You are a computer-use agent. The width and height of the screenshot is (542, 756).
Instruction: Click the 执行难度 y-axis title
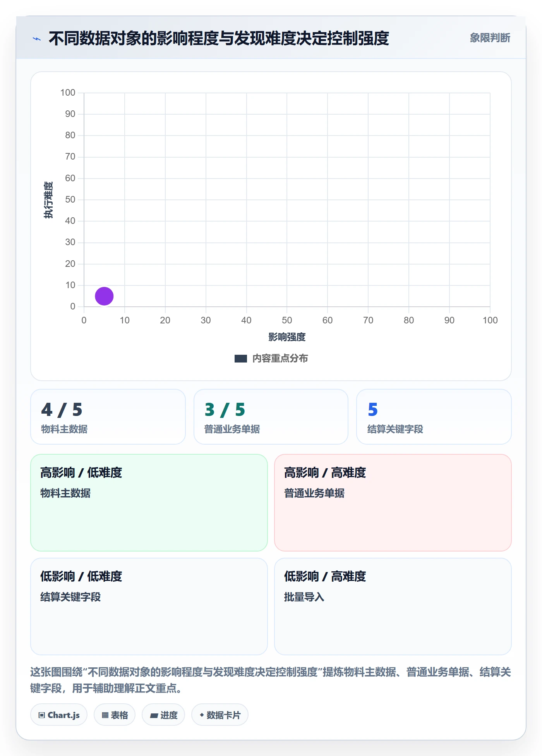[48, 200]
